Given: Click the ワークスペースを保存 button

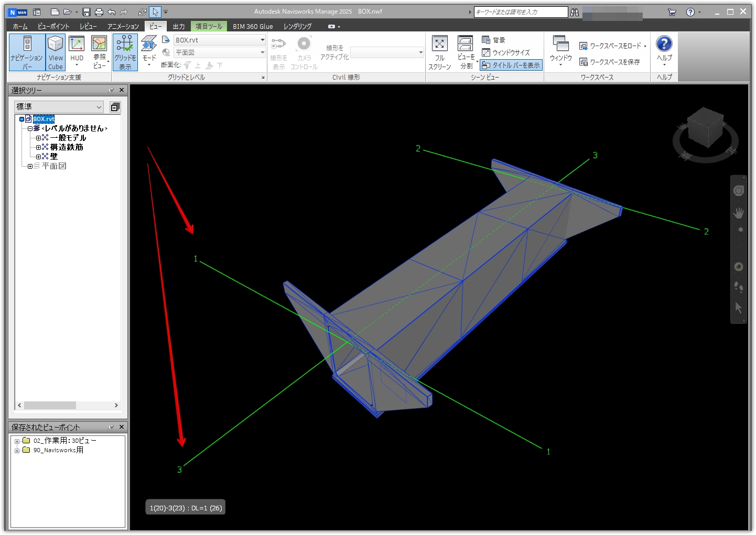Looking at the screenshot, I should (611, 61).
